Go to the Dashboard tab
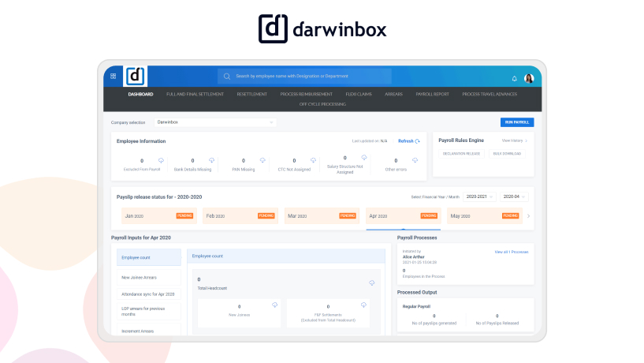 tap(140, 94)
